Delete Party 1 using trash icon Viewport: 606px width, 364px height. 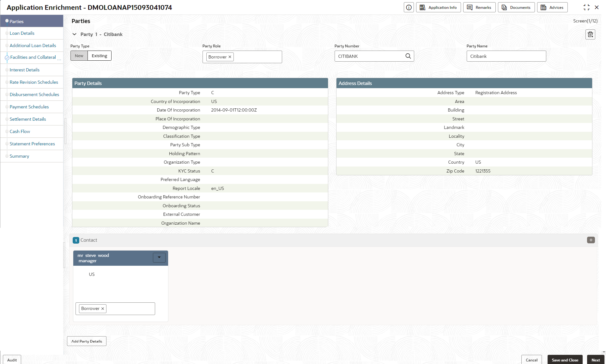pyautogui.click(x=590, y=34)
